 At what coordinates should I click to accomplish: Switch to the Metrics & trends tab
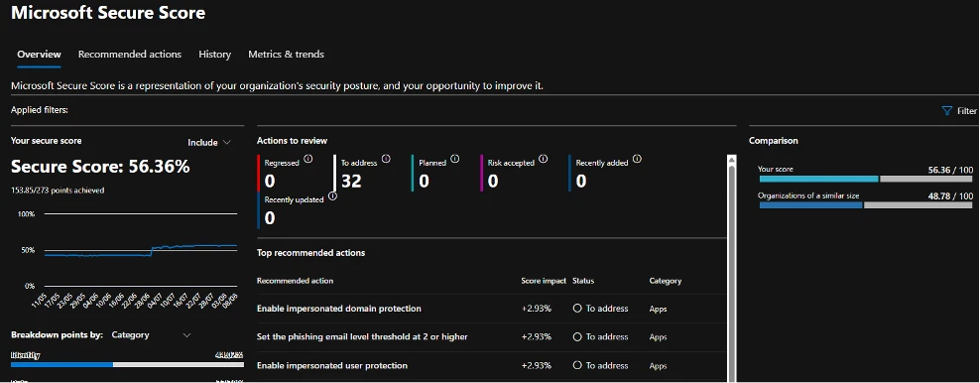coord(287,55)
